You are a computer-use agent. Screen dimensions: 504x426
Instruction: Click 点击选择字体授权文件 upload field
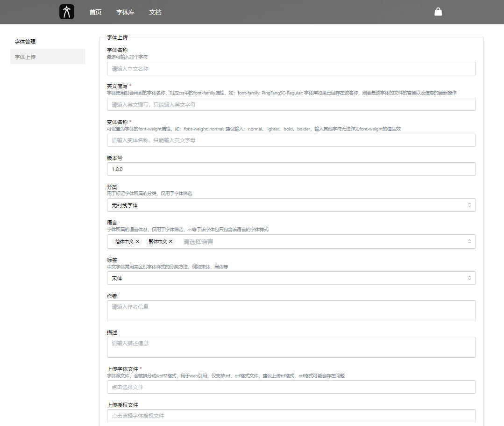[291, 416]
